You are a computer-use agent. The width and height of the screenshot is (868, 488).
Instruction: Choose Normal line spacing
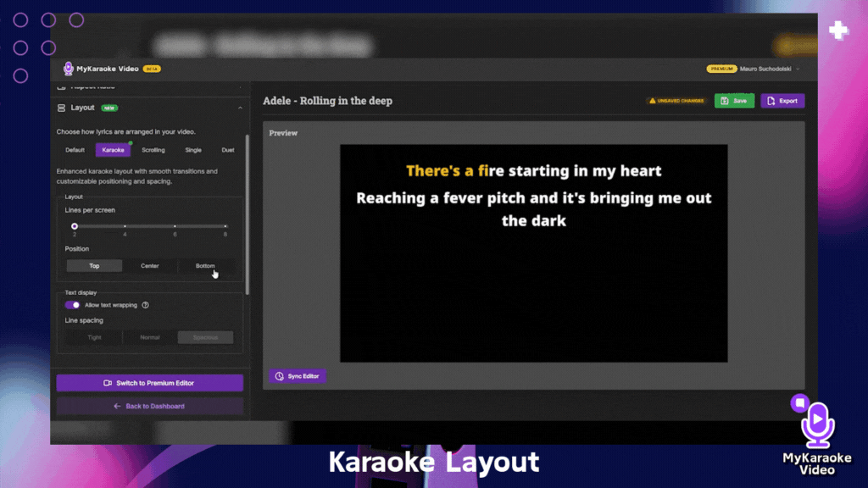tap(149, 337)
